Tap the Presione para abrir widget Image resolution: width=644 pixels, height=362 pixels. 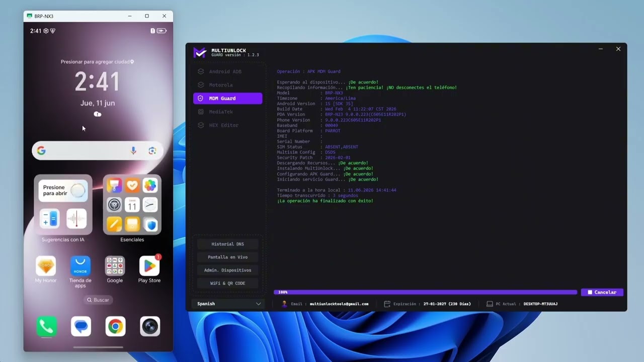[x=63, y=191]
